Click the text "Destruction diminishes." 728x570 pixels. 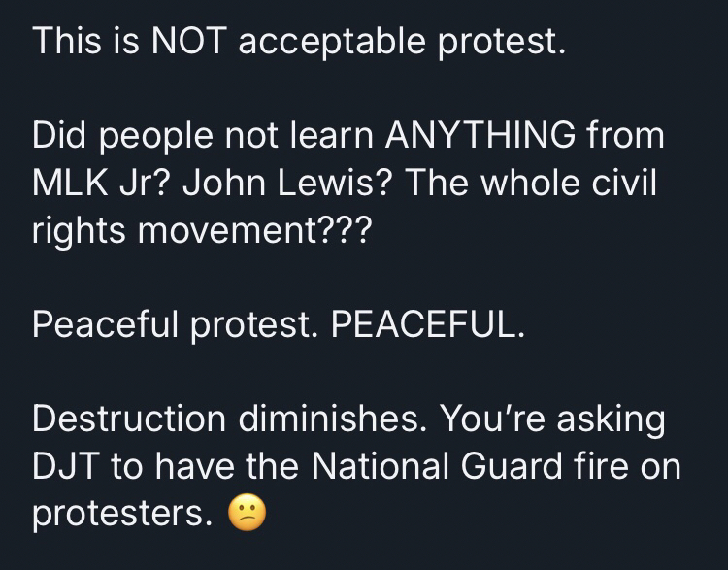230,419
